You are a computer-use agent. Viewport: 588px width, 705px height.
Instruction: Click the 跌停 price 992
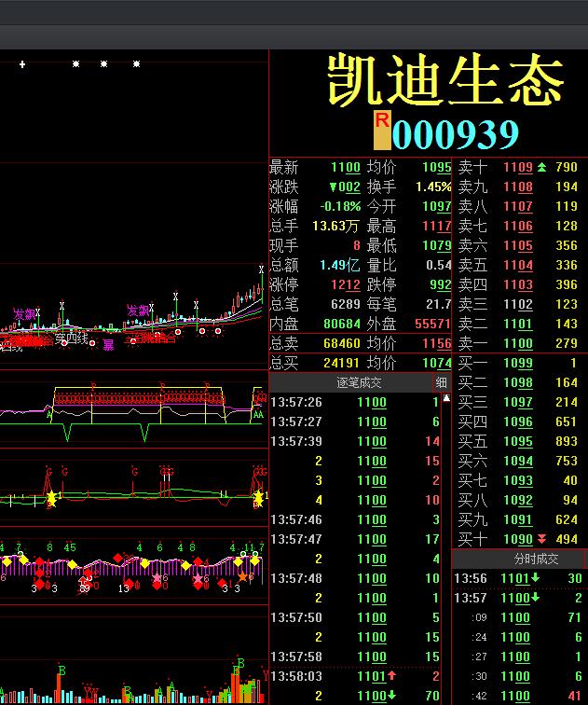[x=440, y=285]
